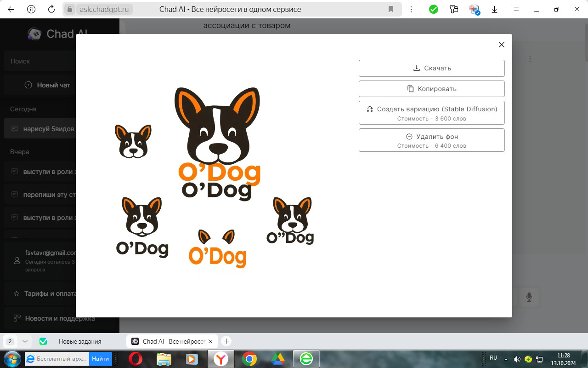Copy the image with Копировать button
Screen dimensions: 588x368
pyautogui.click(x=431, y=89)
